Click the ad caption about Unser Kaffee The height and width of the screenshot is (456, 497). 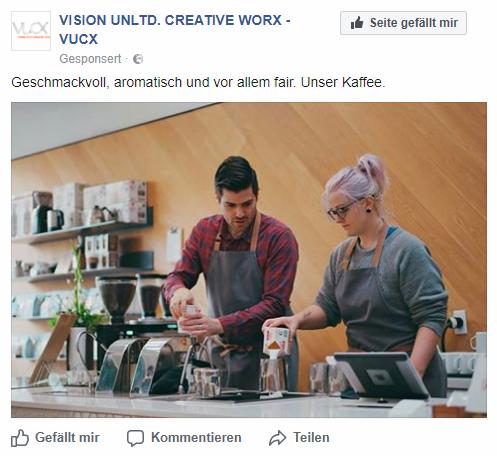pyautogui.click(x=198, y=82)
